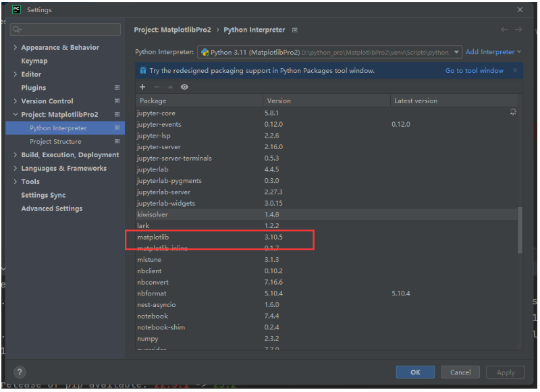Sort by Latest version column header

click(454, 101)
